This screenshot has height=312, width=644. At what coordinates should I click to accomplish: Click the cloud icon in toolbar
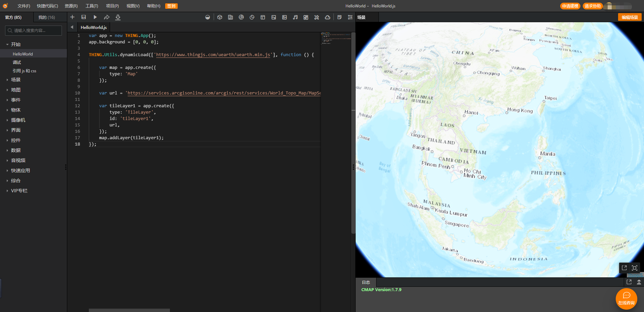(327, 17)
